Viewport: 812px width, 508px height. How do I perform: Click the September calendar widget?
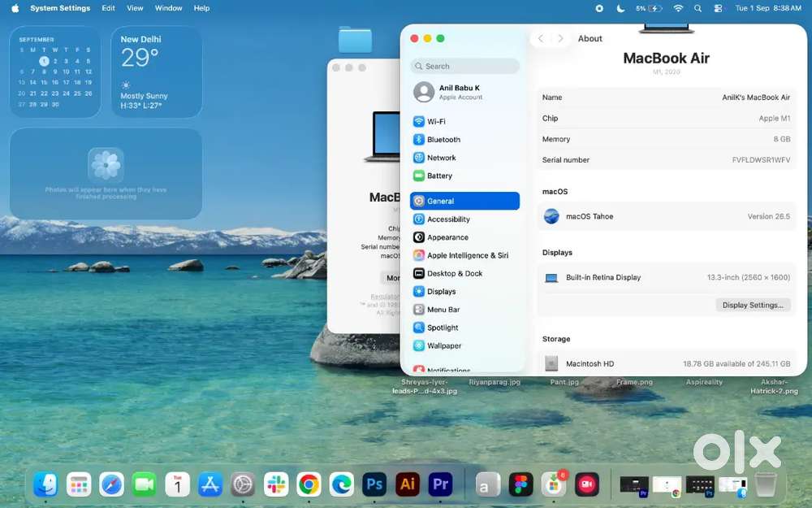coord(55,72)
